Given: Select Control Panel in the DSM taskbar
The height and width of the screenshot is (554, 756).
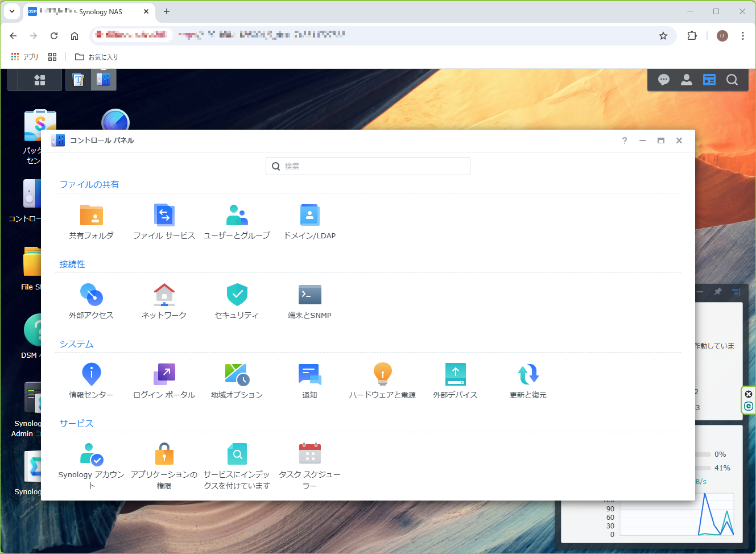Looking at the screenshot, I should click(x=103, y=80).
